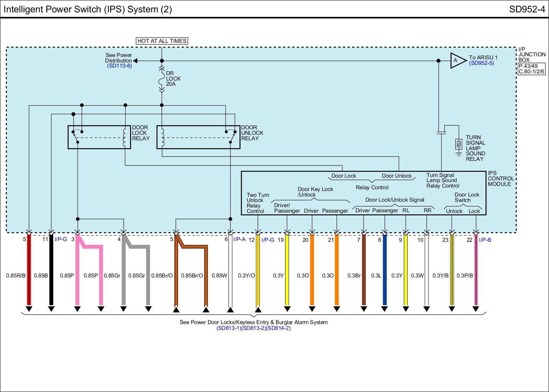Go to the SD814-2 diagram link
Image resolution: width=549 pixels, height=392 pixels.
click(x=278, y=328)
